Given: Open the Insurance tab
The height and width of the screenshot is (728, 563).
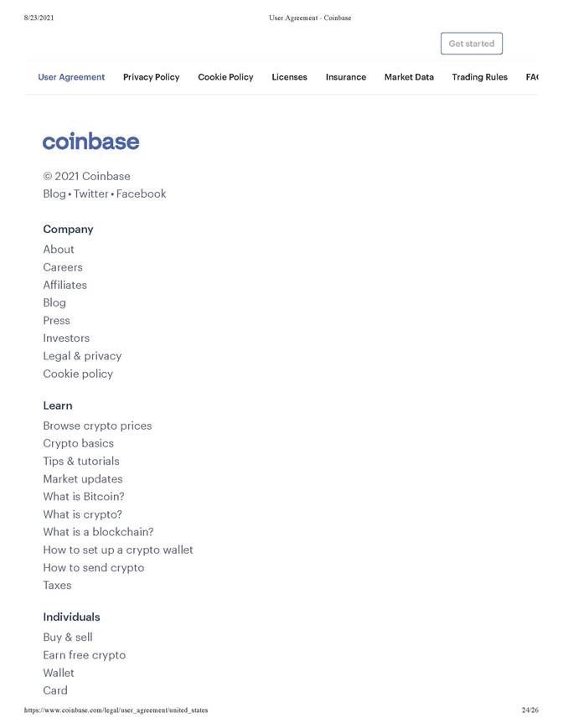Looking at the screenshot, I should (345, 77).
